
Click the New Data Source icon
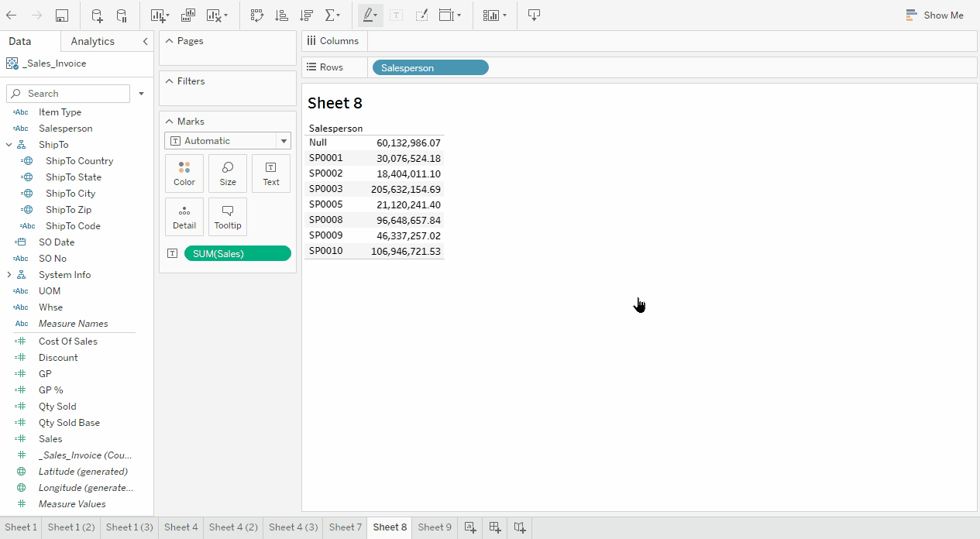coord(97,15)
